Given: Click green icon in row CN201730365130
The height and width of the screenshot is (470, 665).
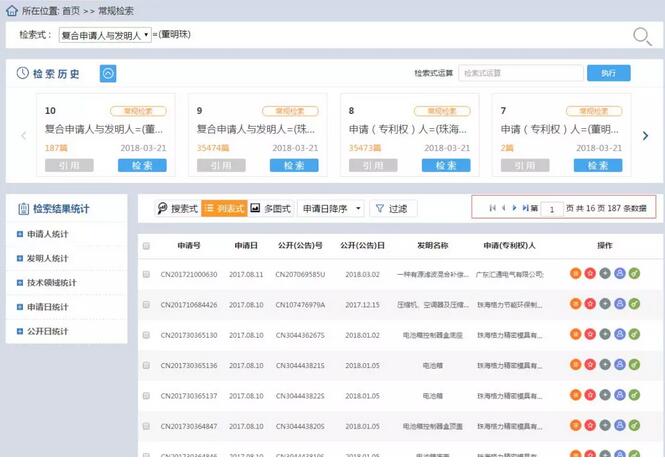Looking at the screenshot, I should click(634, 334).
